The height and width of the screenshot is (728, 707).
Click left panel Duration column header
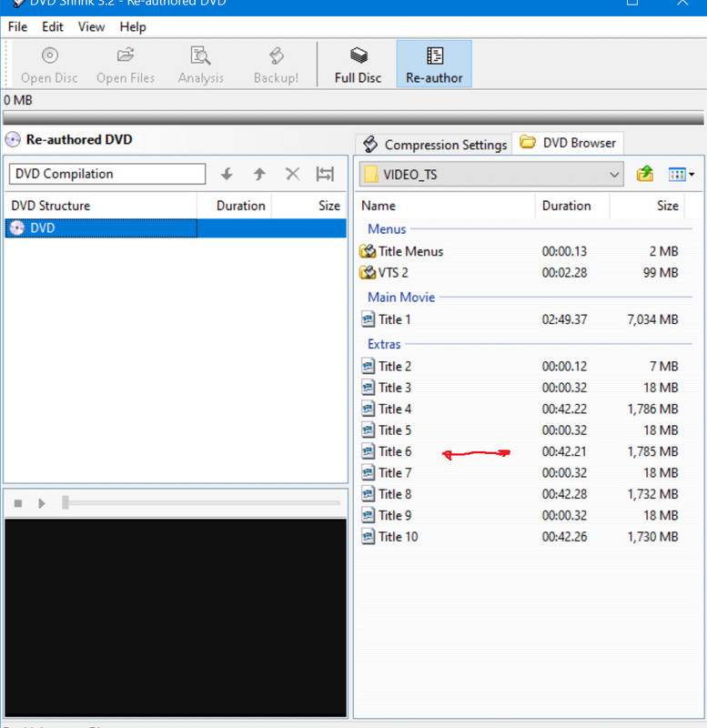[234, 206]
